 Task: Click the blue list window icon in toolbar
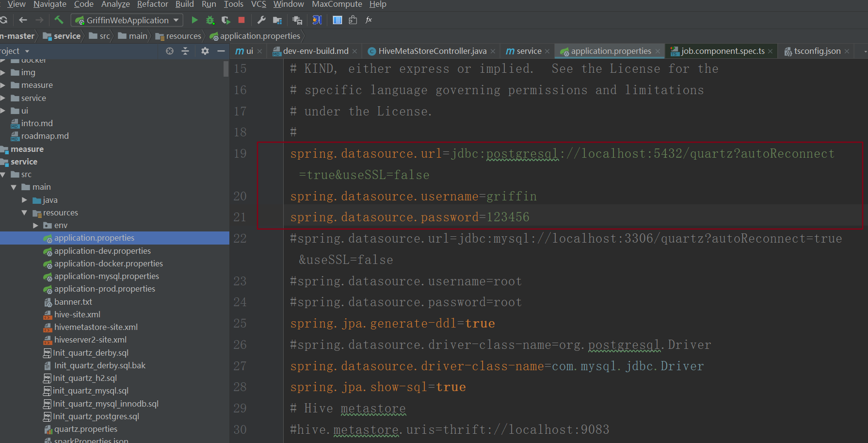pyautogui.click(x=338, y=20)
